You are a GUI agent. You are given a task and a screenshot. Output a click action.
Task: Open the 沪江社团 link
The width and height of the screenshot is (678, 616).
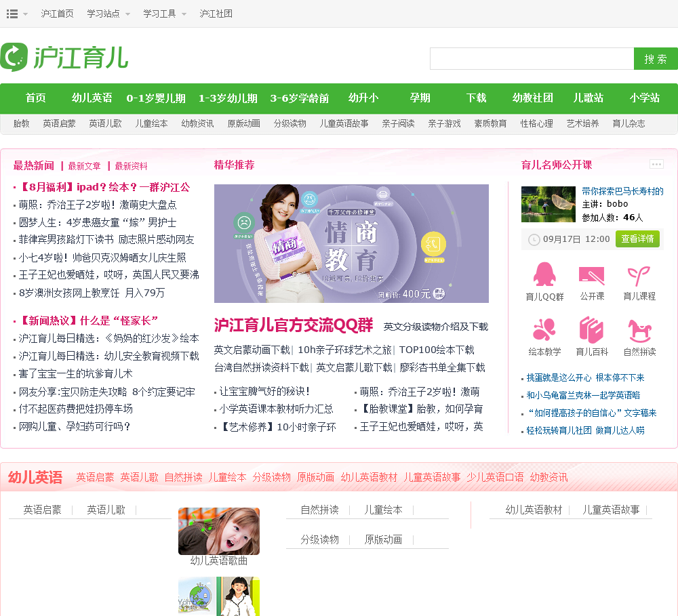pyautogui.click(x=216, y=14)
